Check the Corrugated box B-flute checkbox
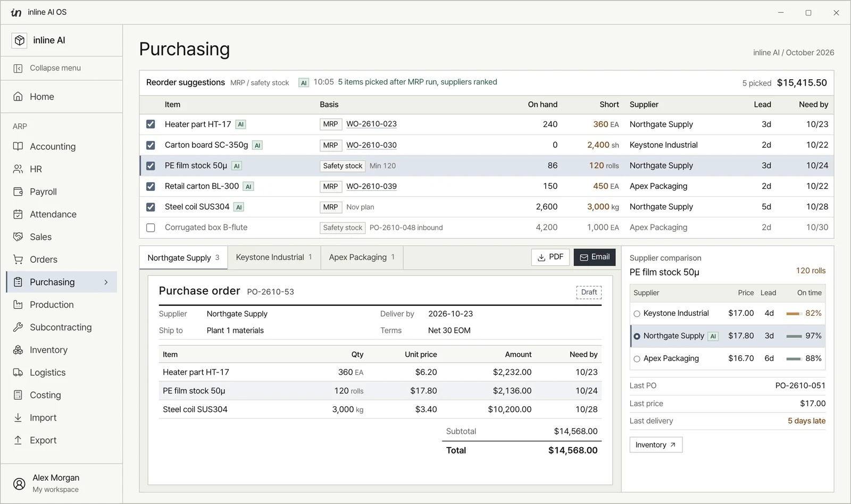 pos(151,228)
